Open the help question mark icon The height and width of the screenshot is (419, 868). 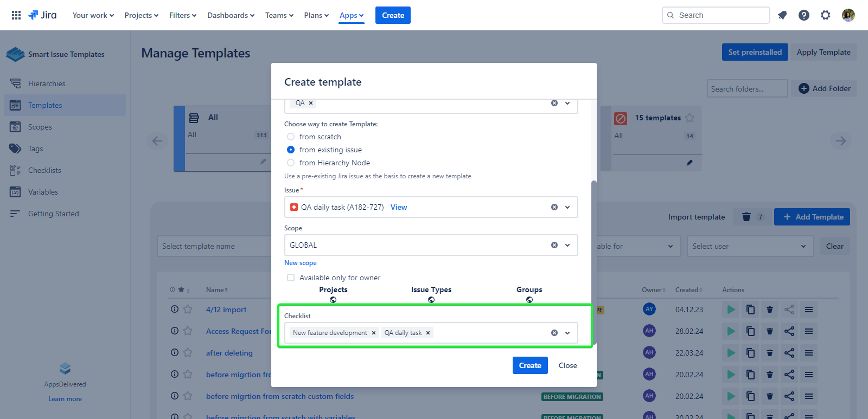pos(804,15)
